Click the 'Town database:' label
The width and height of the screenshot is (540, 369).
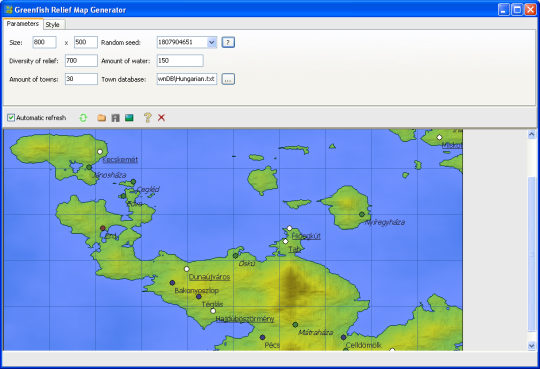(124, 79)
